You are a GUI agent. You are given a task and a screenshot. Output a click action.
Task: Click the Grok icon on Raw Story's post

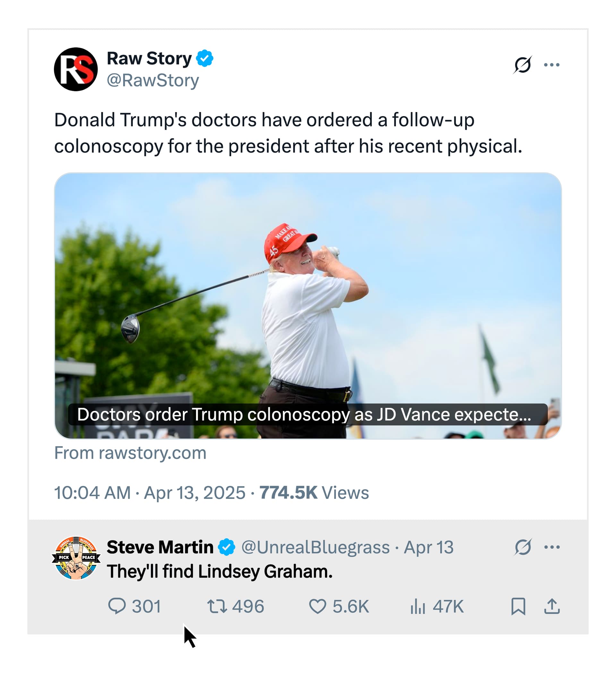[522, 65]
